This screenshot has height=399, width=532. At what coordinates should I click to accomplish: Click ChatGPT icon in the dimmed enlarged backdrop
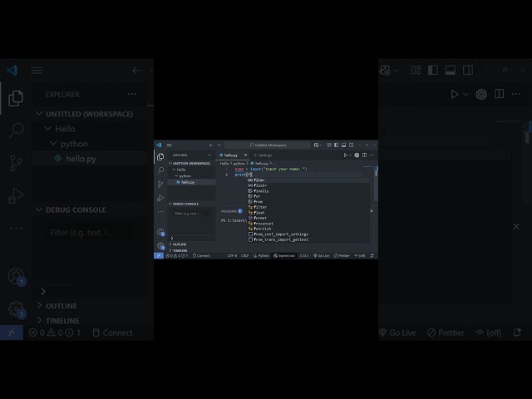(481, 94)
